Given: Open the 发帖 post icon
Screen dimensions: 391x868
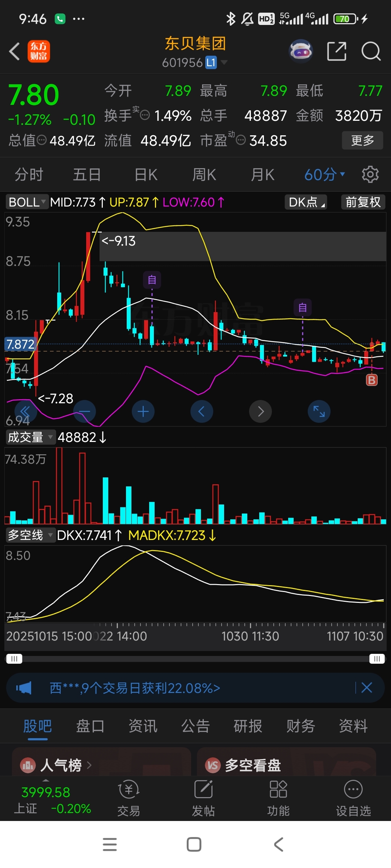Looking at the screenshot, I should (x=203, y=798).
